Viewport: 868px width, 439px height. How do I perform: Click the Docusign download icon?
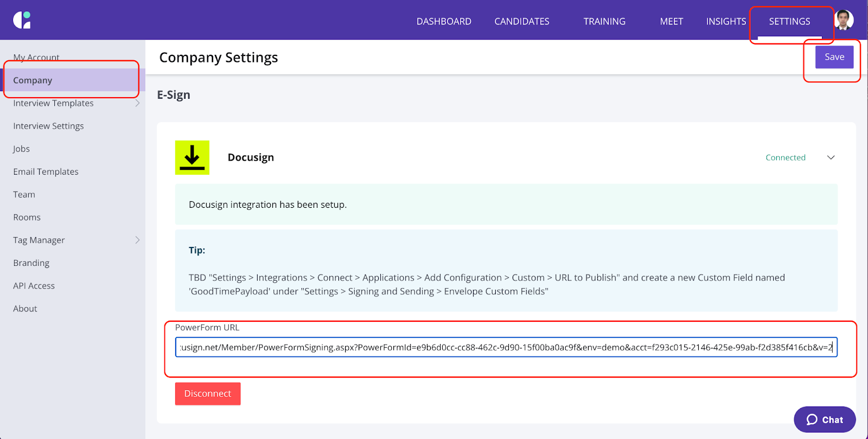click(192, 157)
